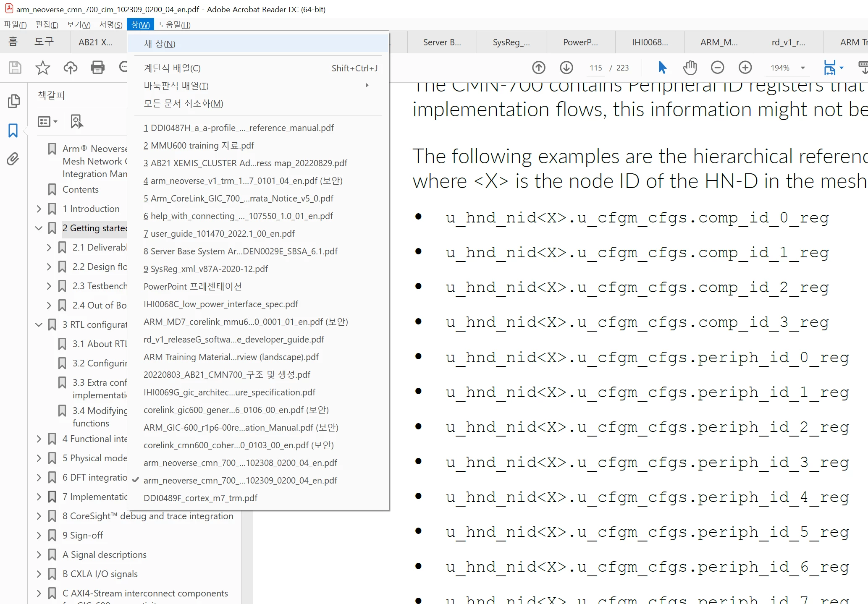Go to previous page arrow icon

[539, 68]
